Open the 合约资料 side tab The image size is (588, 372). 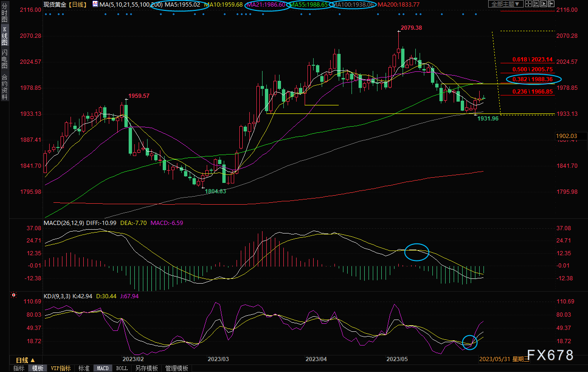pyautogui.click(x=4, y=86)
